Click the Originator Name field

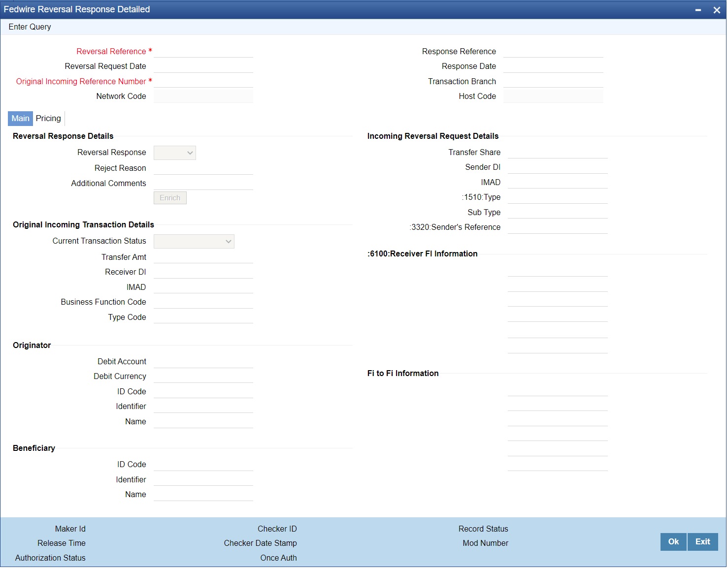coord(203,422)
